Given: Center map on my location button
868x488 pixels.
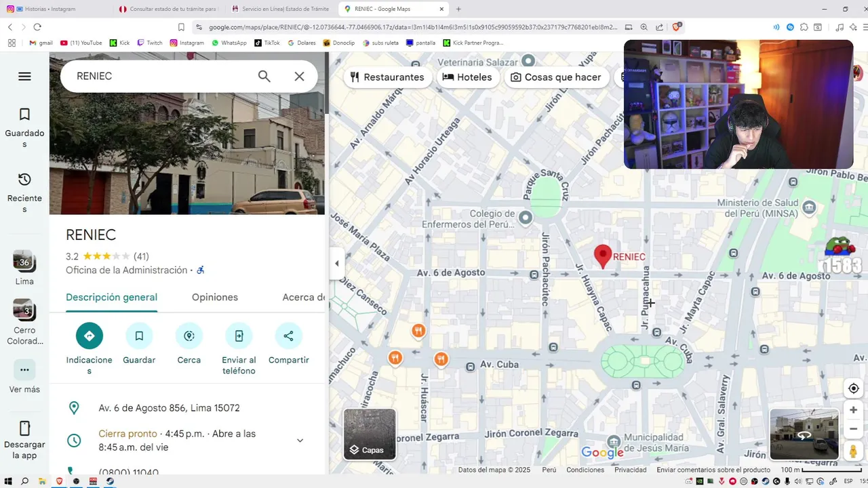Looking at the screenshot, I should pyautogui.click(x=854, y=388).
